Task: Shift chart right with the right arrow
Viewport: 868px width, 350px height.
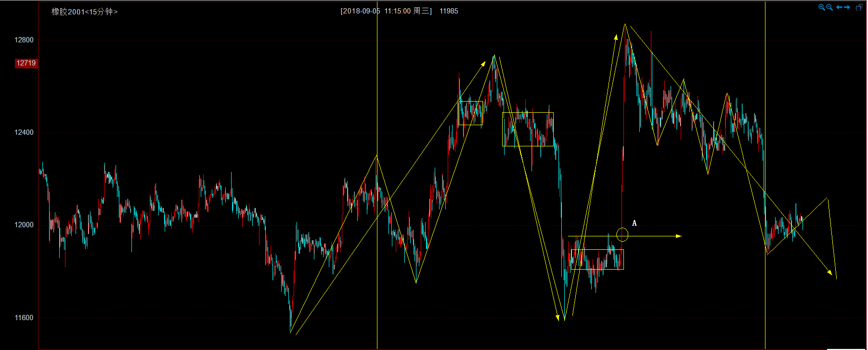Action: 847,7
